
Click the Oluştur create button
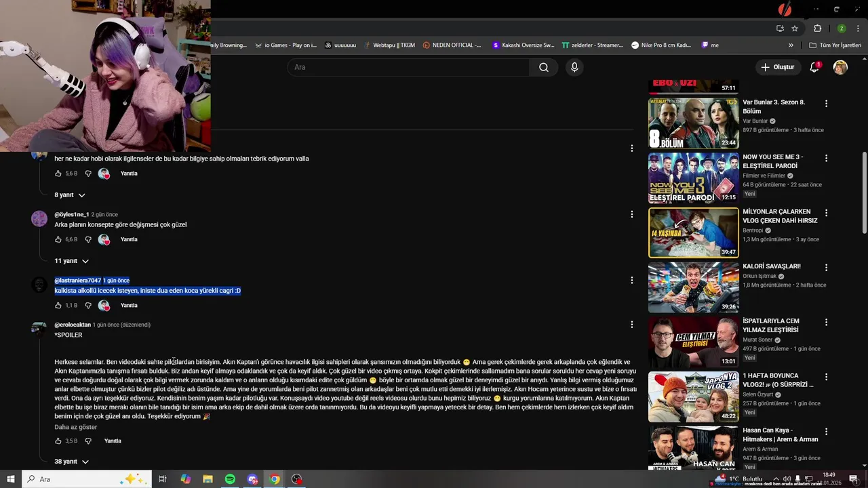[777, 67]
